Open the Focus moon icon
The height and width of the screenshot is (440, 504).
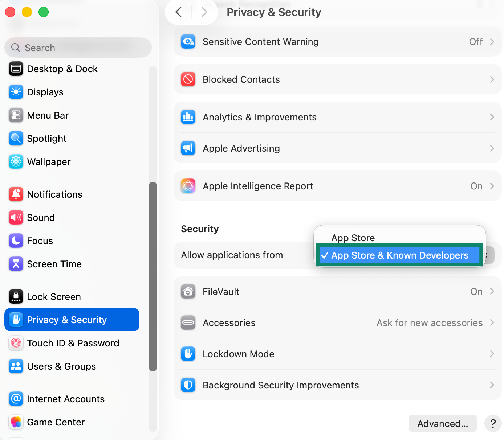16,241
